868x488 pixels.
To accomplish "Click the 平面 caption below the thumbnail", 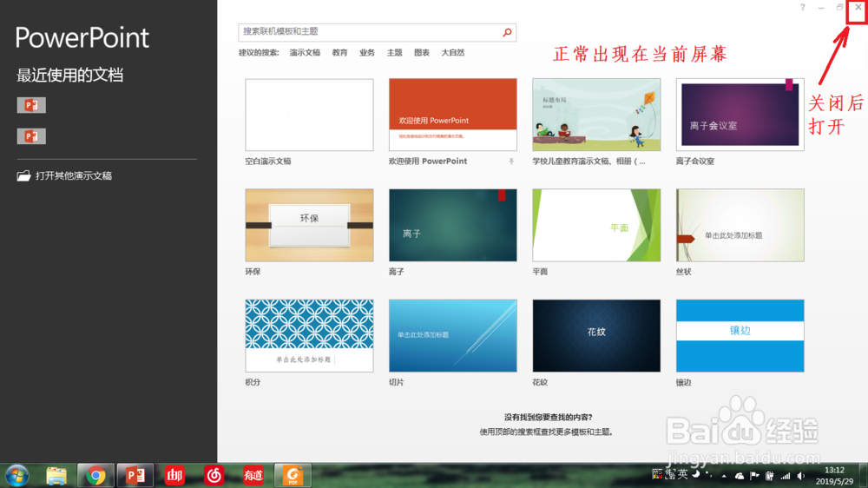I will (540, 272).
